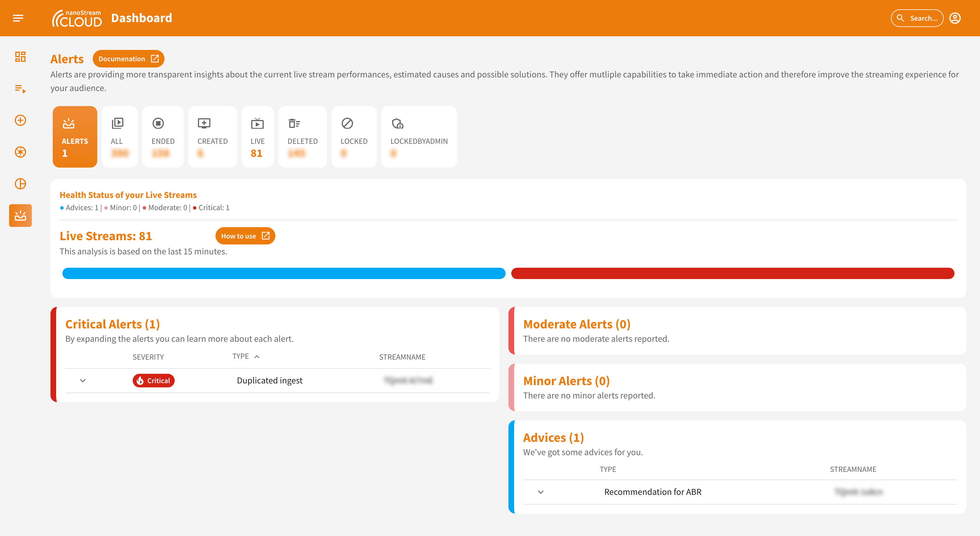The image size is (980, 536).
Task: Click the red critical health bar
Action: point(732,273)
